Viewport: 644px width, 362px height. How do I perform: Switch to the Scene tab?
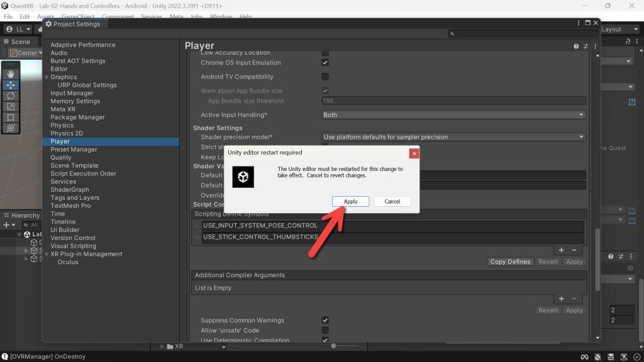(17, 42)
